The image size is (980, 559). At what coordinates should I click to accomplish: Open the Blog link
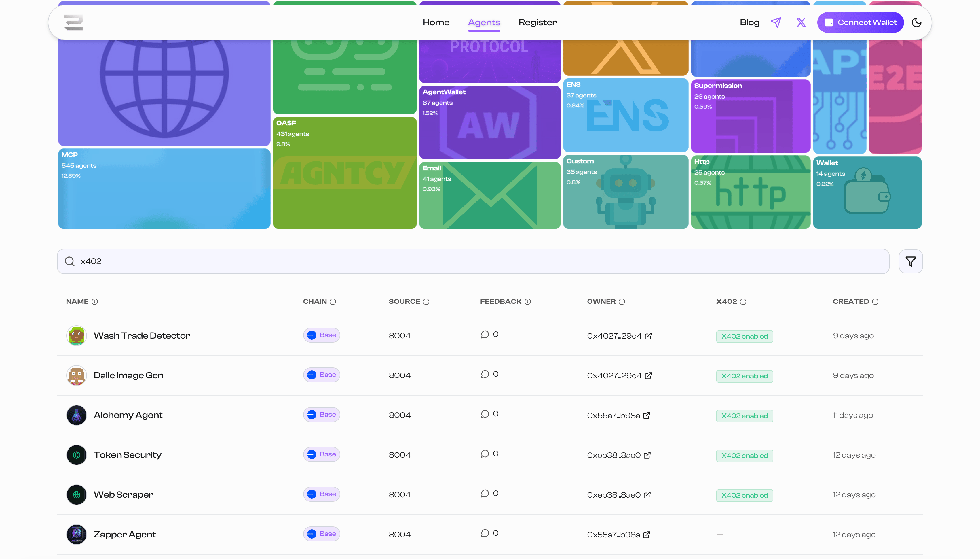coord(749,22)
